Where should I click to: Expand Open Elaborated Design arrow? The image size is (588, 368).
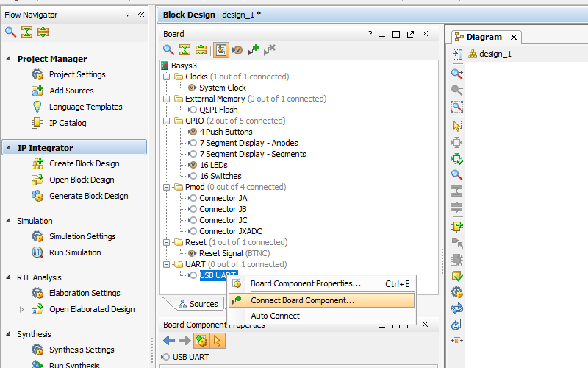point(21,309)
